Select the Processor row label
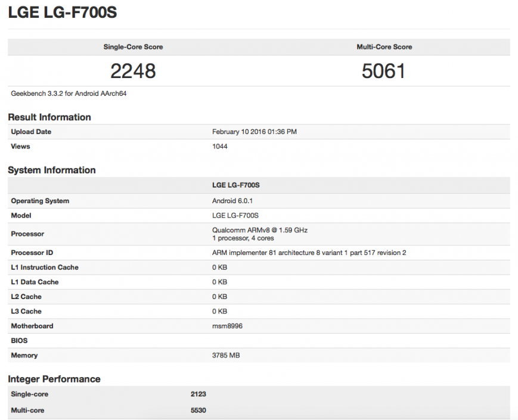Screen dimensions: 518x420 pyautogui.click(x=27, y=234)
